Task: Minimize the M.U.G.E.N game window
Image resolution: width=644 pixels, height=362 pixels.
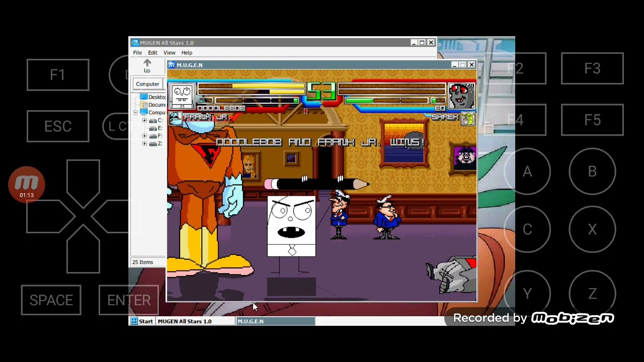Action: pyautogui.click(x=454, y=65)
